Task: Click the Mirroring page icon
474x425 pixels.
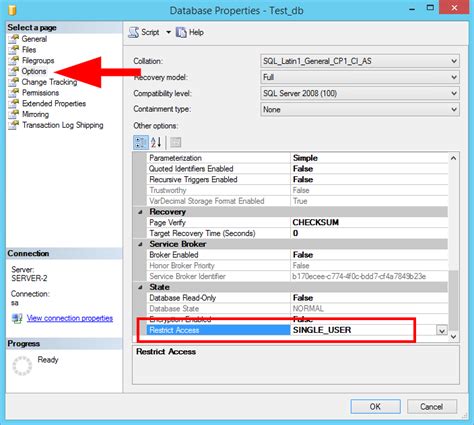Action: pos(14,114)
